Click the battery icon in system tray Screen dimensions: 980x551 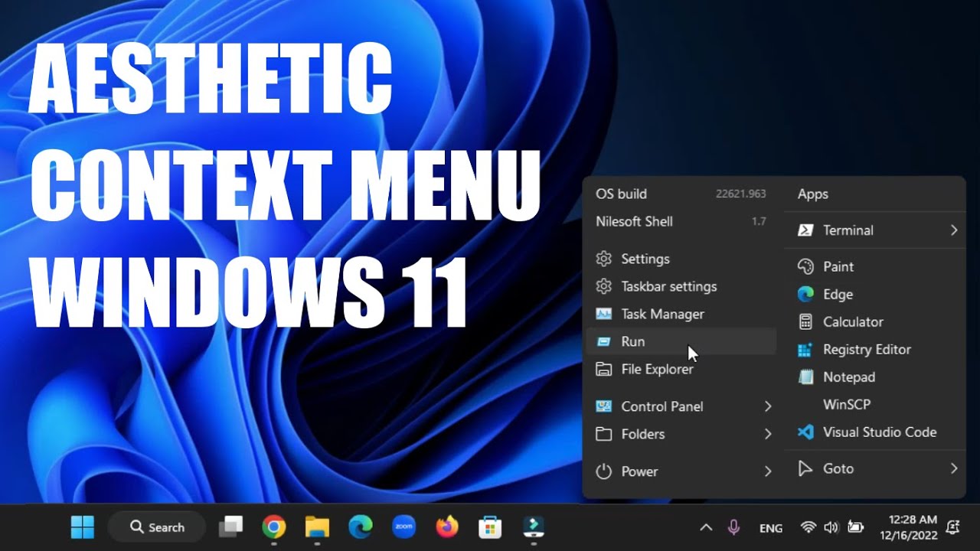855,527
